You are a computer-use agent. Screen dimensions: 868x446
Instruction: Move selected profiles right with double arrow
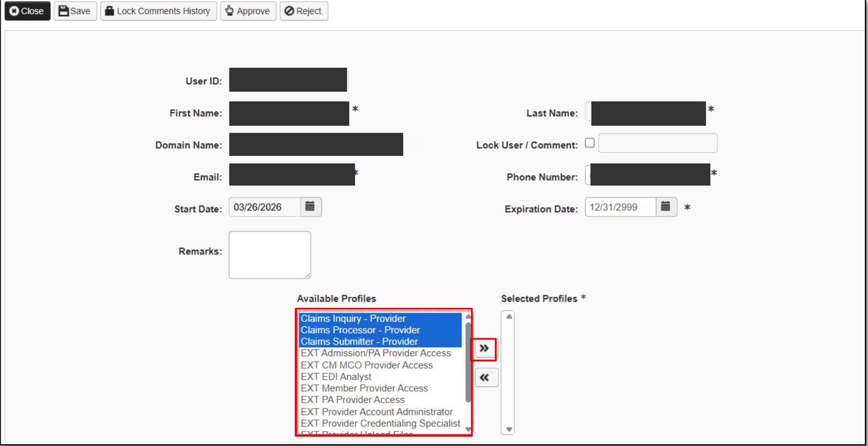pyautogui.click(x=485, y=348)
